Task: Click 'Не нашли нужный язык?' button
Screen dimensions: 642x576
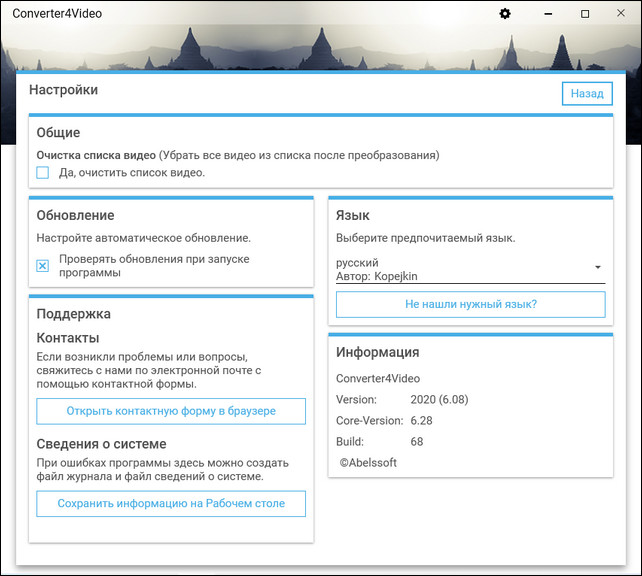Action: 470,304
